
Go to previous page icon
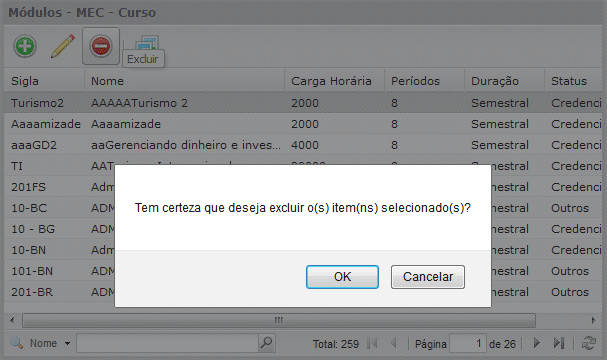coord(394,343)
